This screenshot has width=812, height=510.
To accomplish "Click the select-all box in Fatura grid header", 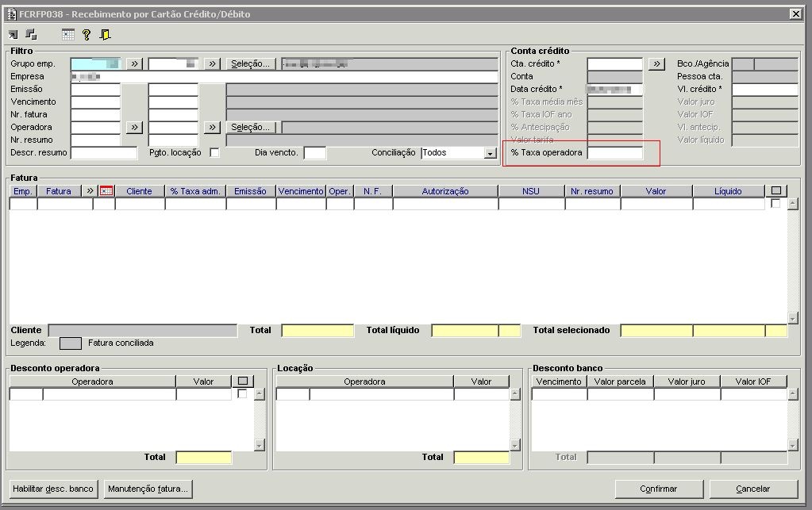I will click(775, 191).
